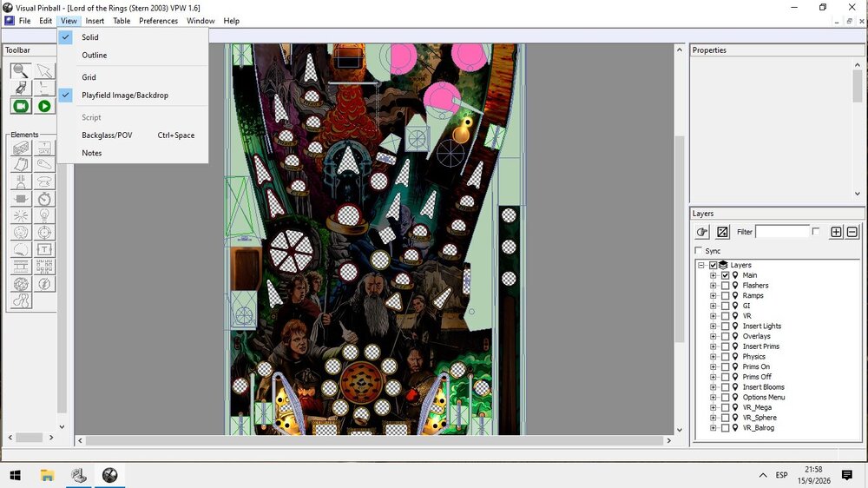The image size is (868, 488).
Task: Open the Preferences menu
Action: [x=158, y=21]
